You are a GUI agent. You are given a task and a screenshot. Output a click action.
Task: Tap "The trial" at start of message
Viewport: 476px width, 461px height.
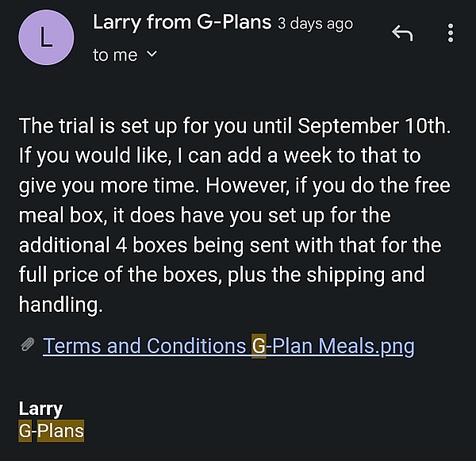pyautogui.click(x=53, y=125)
